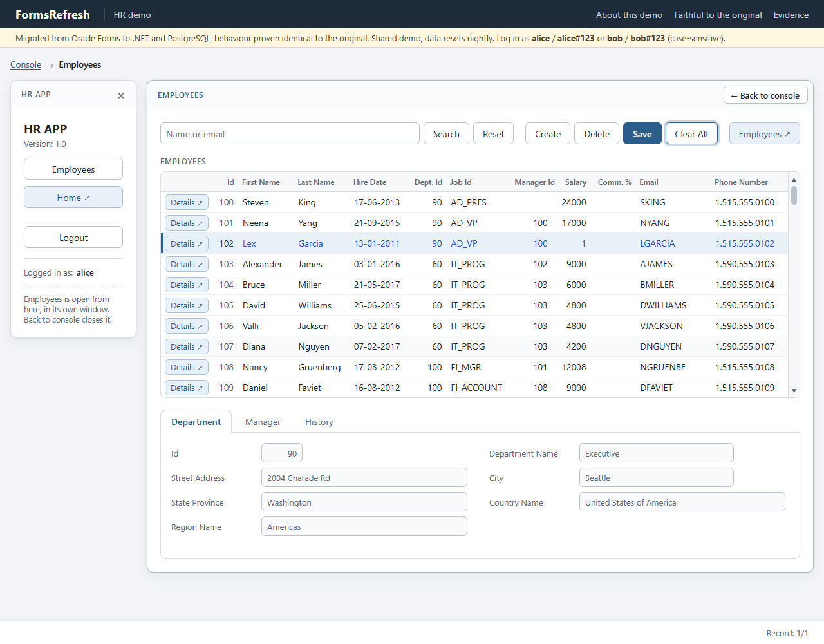824x644 pixels.
Task: Open the Evidence navigation item
Action: 791,15
